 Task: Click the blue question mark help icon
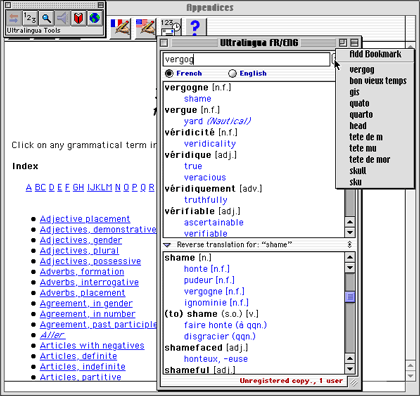click(x=196, y=27)
